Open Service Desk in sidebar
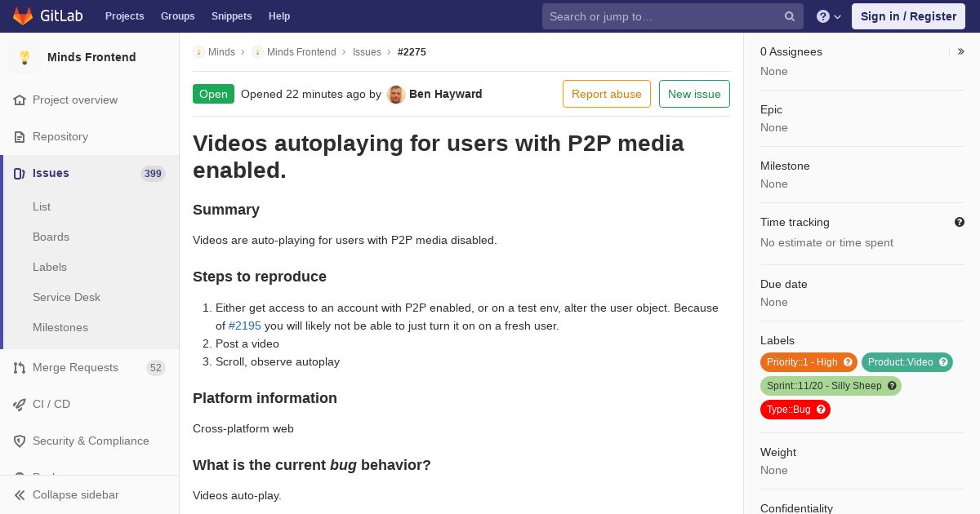 pyautogui.click(x=66, y=298)
